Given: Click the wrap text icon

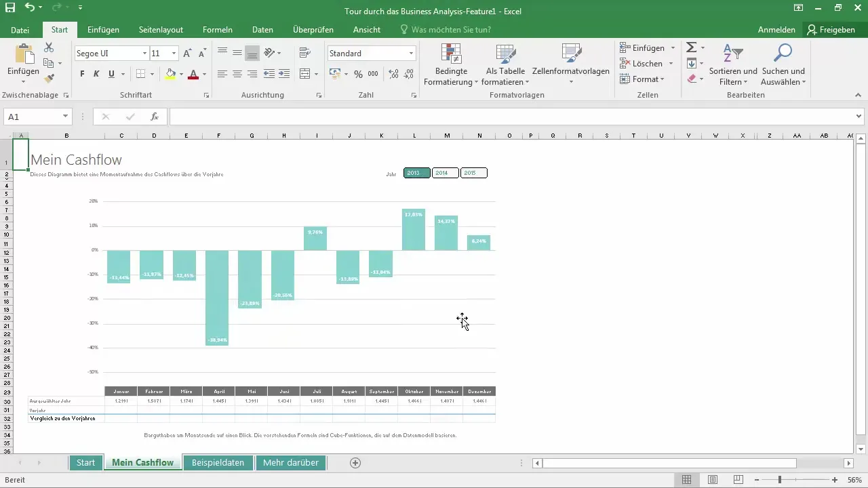Looking at the screenshot, I should [304, 53].
